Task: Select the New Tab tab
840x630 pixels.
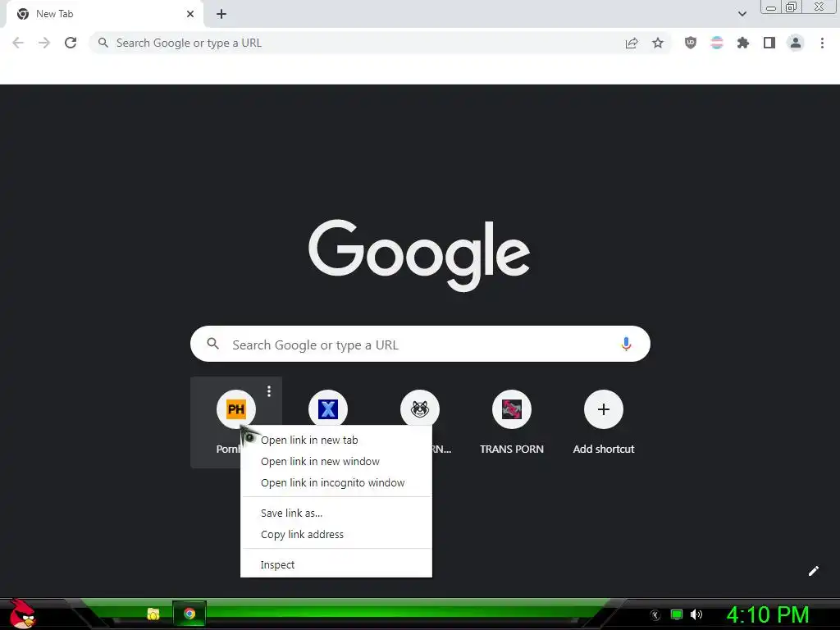Action: click(104, 14)
